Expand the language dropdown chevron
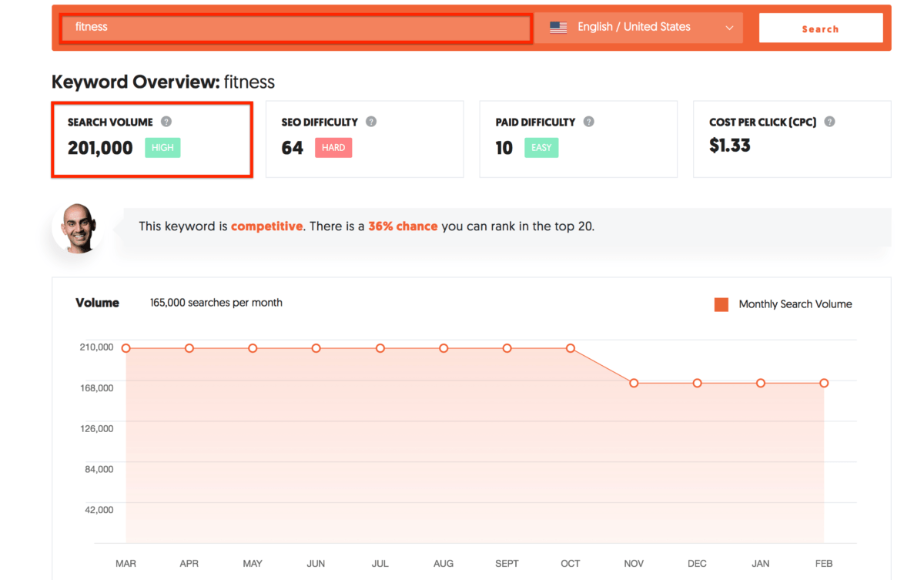The height and width of the screenshot is (580, 924). [729, 28]
